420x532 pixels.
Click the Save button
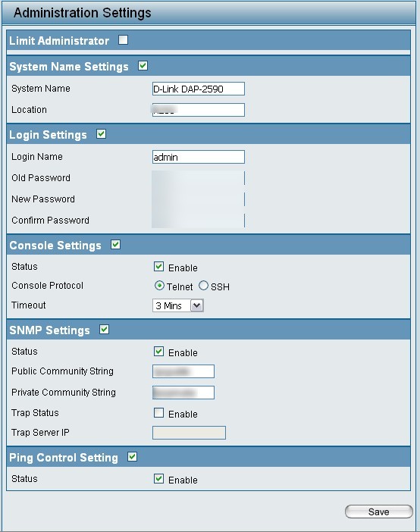[379, 512]
